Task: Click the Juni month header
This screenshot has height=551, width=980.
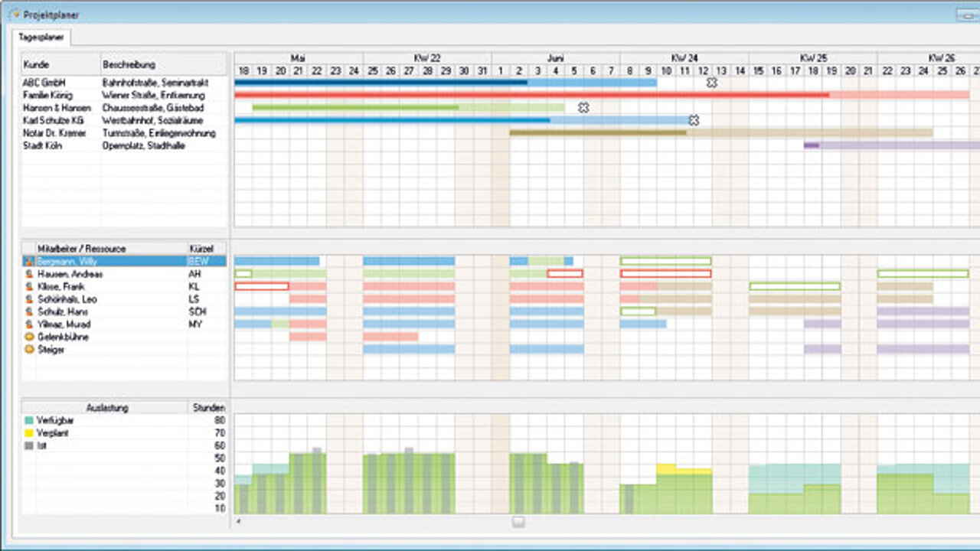Action: [x=556, y=57]
